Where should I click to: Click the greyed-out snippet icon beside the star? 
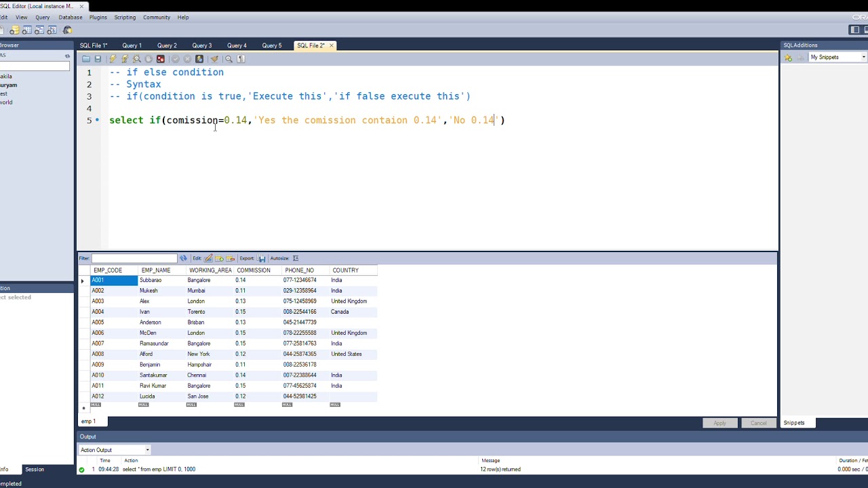tap(801, 58)
